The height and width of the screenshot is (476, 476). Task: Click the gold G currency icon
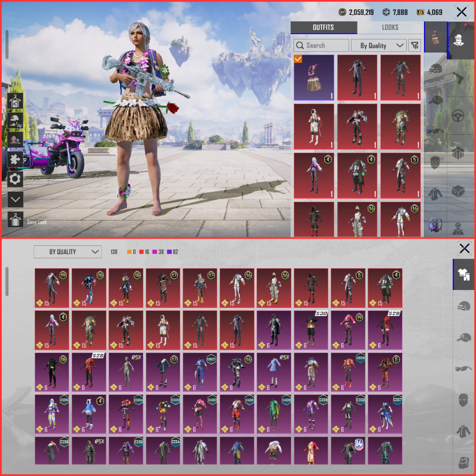pos(420,12)
